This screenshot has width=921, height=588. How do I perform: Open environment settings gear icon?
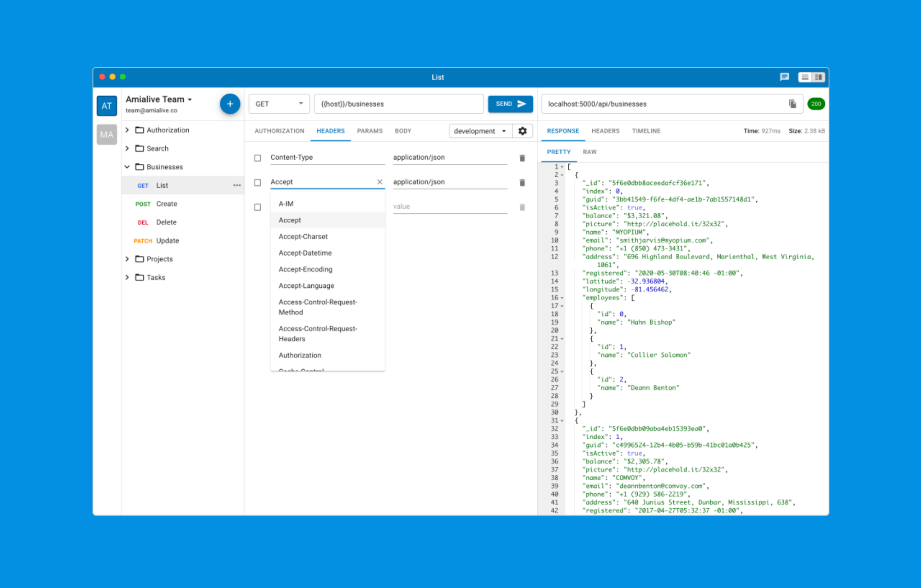coord(522,131)
